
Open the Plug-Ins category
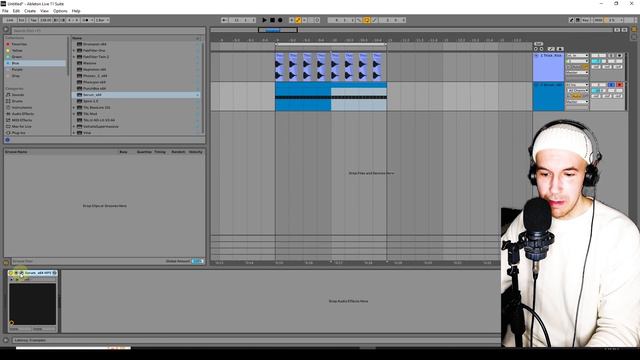tap(18, 133)
